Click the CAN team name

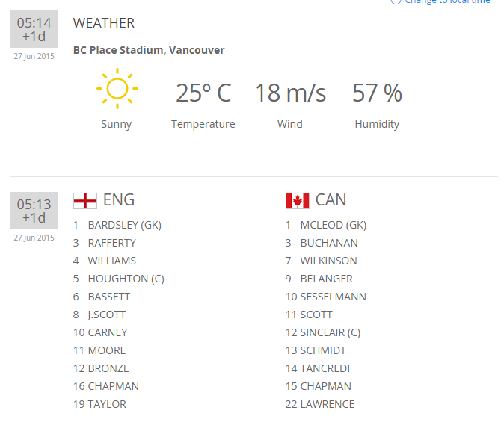[x=331, y=200]
